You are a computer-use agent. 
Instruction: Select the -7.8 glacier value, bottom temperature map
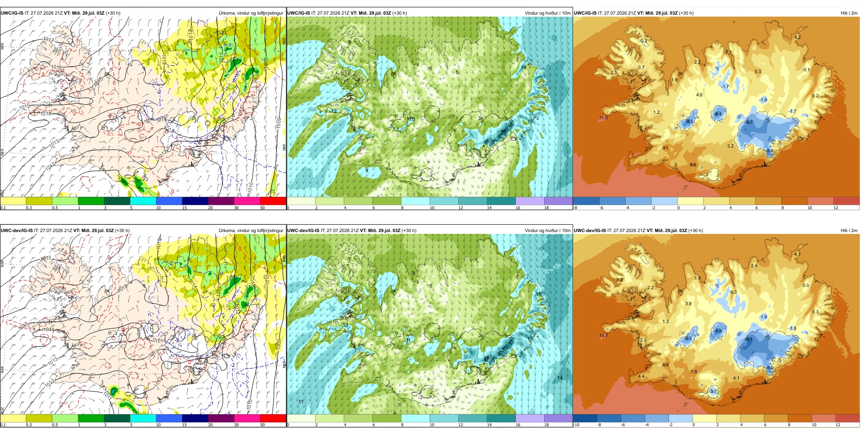718,331
